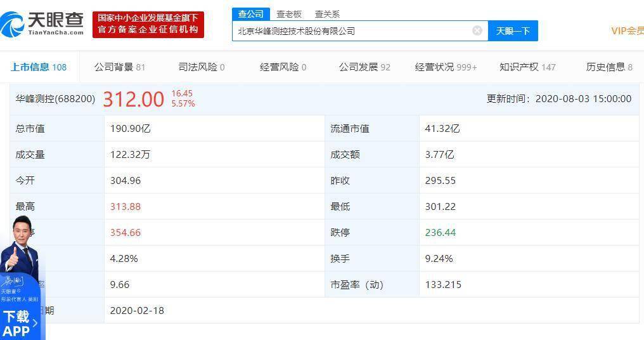Click the daily high 313.88
The height and width of the screenshot is (340, 644).
[126, 206]
